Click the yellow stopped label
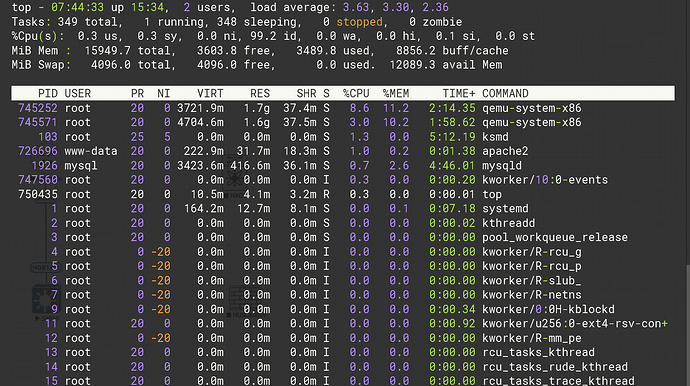690x386 pixels. tap(360, 22)
